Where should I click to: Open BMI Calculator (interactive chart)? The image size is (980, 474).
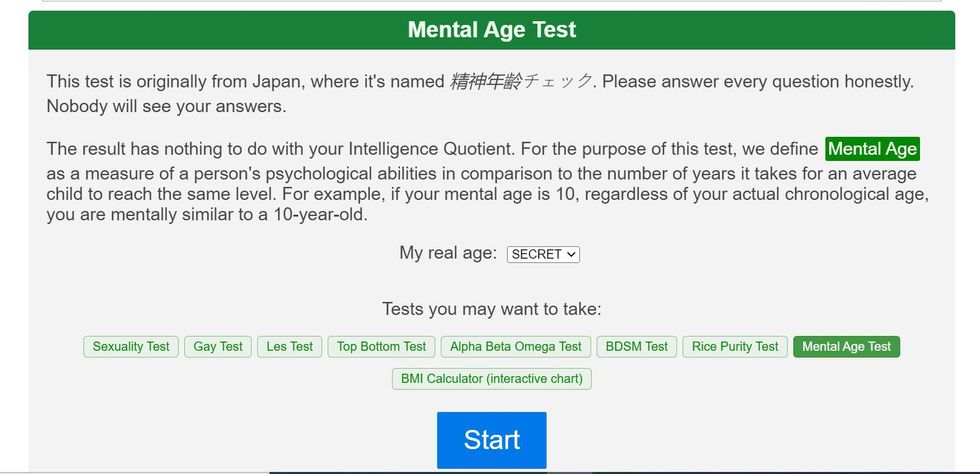(x=491, y=379)
